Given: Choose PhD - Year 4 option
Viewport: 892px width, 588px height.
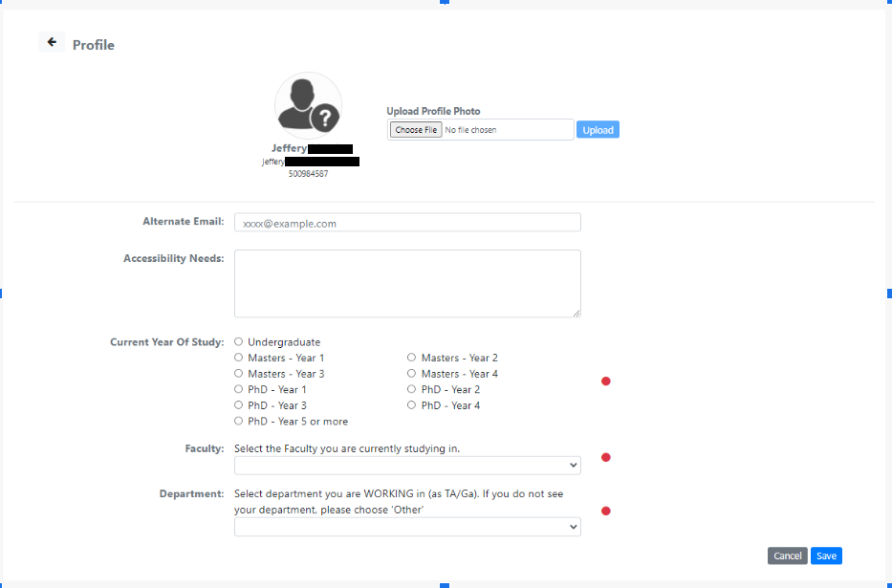Looking at the screenshot, I should 412,405.
